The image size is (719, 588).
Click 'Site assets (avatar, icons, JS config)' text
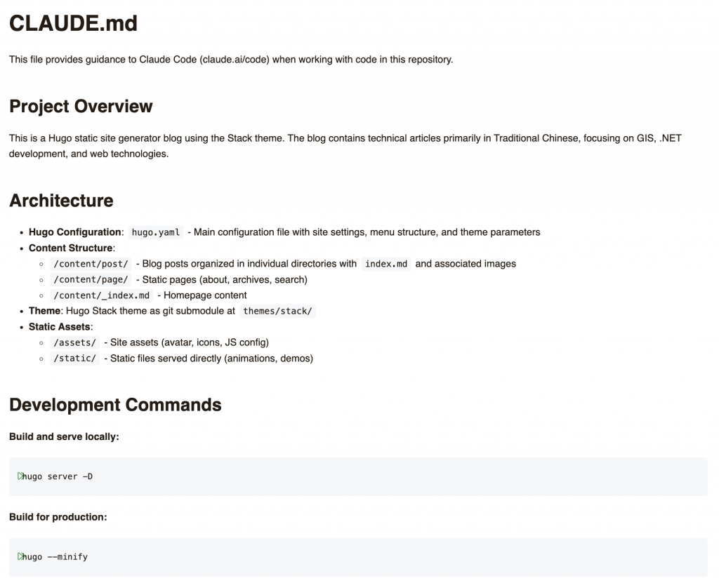tap(190, 343)
